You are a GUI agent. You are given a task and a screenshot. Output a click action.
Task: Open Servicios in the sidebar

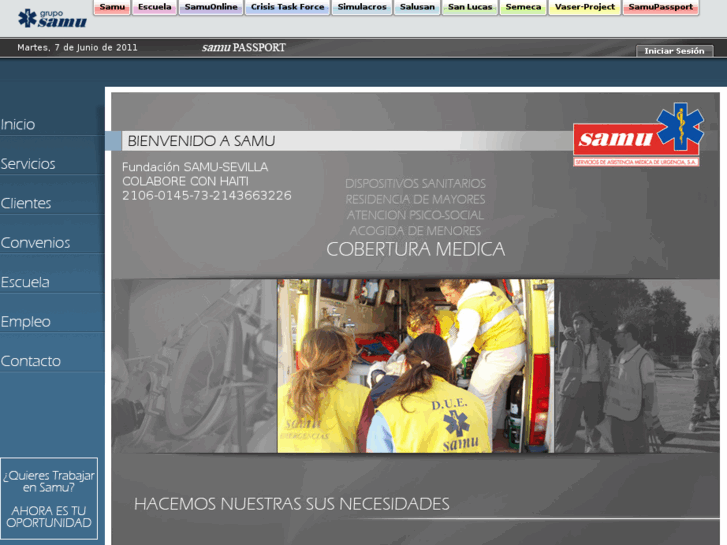point(27,164)
